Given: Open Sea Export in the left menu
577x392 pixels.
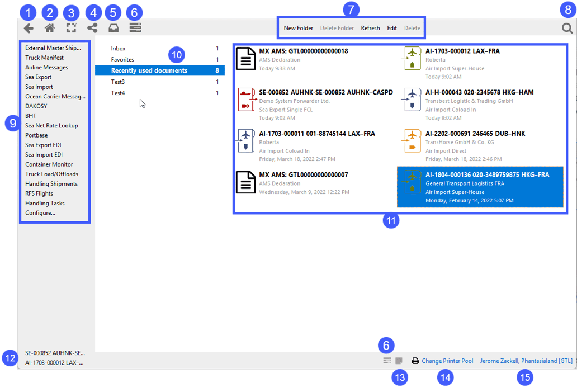Looking at the screenshot, I should [38, 77].
